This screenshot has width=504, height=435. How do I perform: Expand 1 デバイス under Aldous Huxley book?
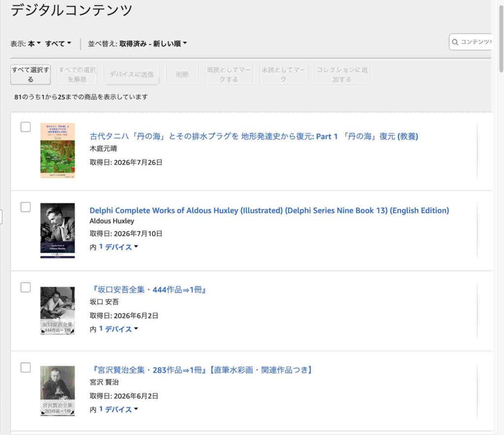pyautogui.click(x=118, y=247)
